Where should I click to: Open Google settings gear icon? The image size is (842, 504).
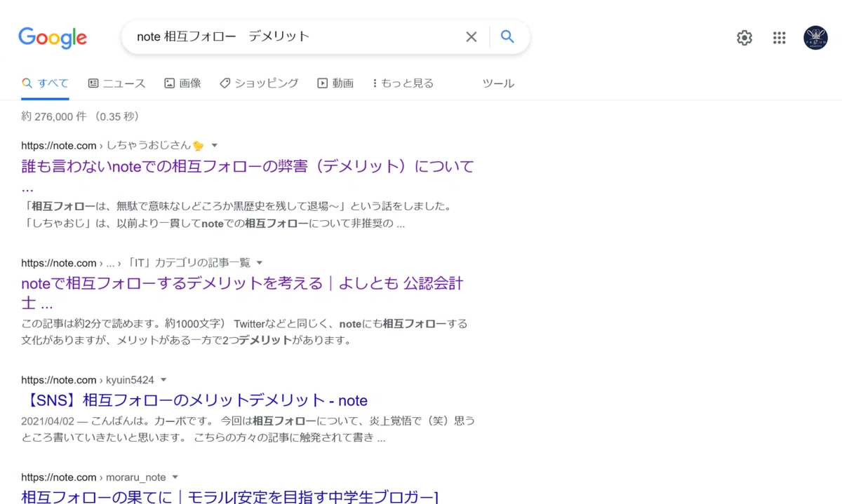click(744, 38)
